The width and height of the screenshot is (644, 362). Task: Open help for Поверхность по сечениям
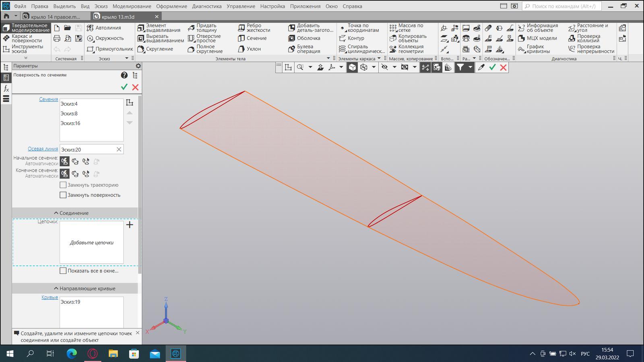124,75
